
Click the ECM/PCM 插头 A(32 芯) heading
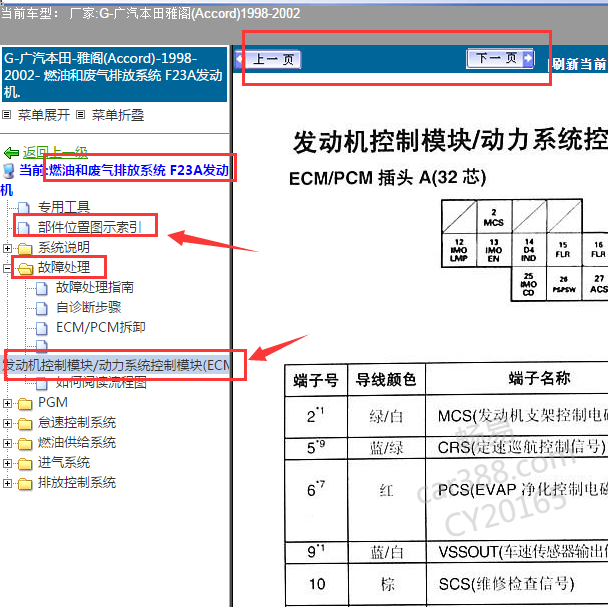pyautogui.click(x=387, y=178)
